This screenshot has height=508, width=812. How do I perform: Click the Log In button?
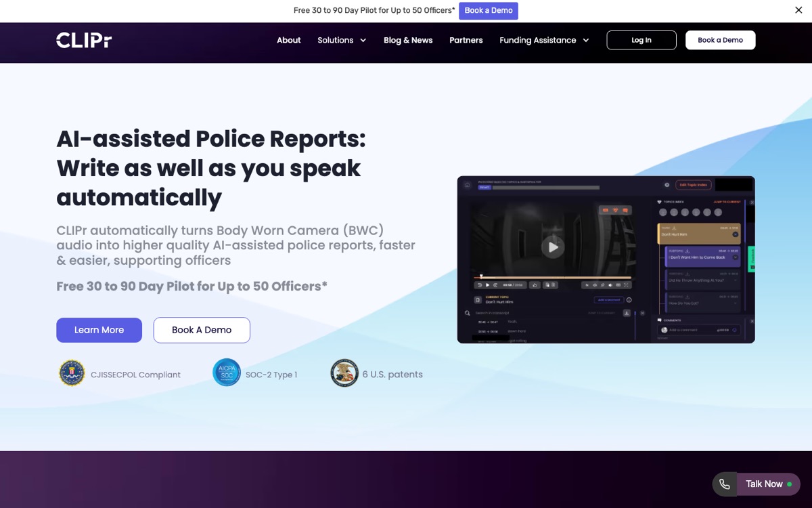click(x=641, y=40)
